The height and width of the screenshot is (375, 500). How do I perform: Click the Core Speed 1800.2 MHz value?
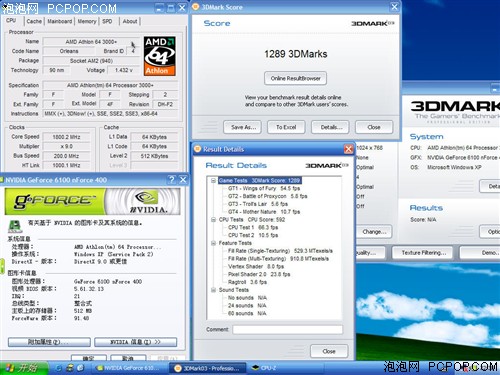(66, 137)
